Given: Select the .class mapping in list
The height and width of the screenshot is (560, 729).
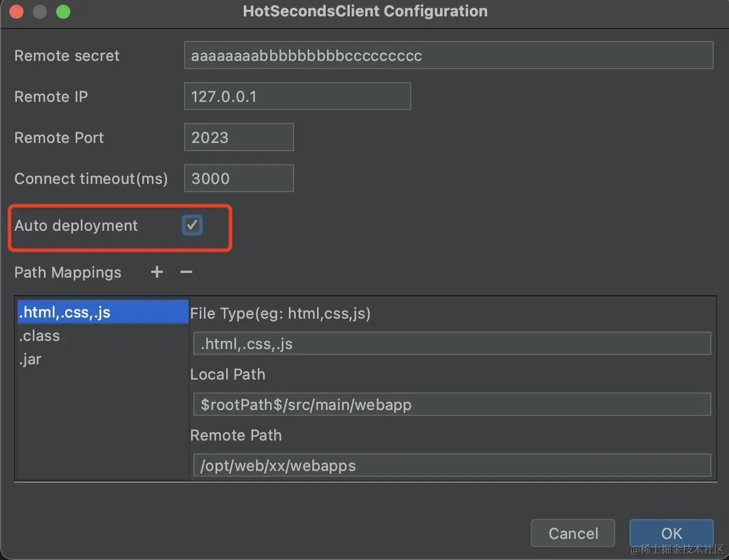Looking at the screenshot, I should [40, 336].
